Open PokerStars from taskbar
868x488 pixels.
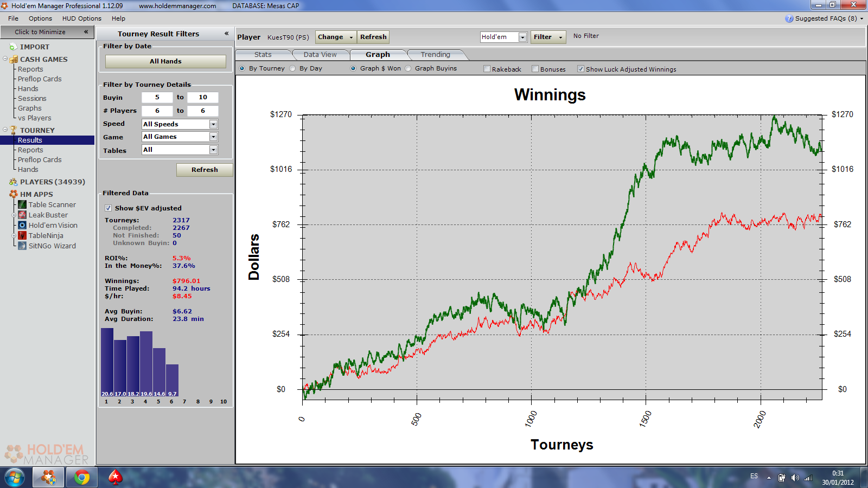[x=115, y=478]
